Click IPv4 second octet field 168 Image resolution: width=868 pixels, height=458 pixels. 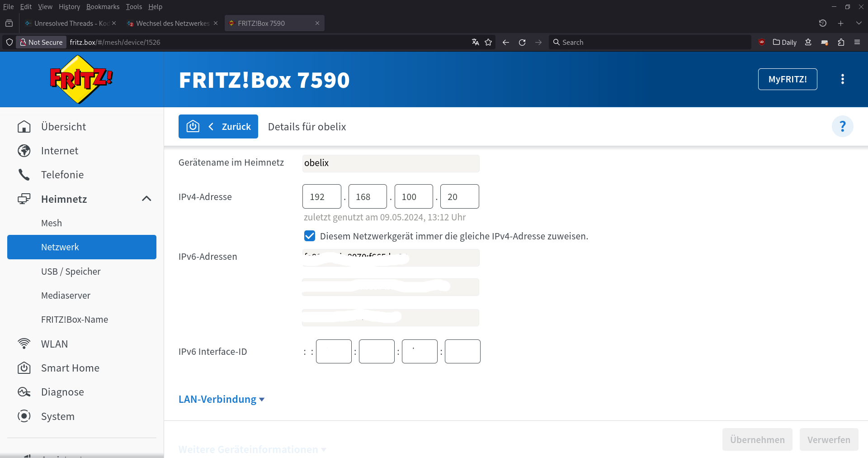click(368, 196)
